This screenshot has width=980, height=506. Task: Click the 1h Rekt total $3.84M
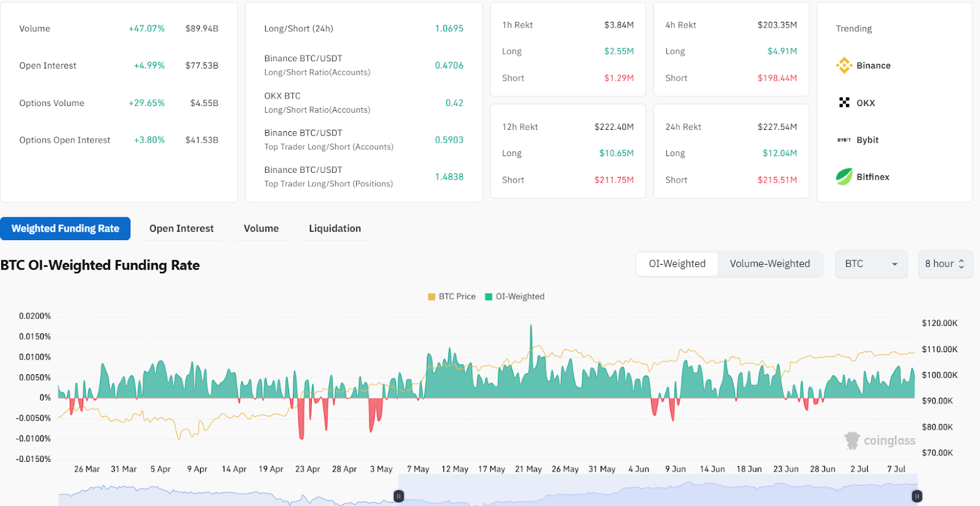click(x=619, y=25)
